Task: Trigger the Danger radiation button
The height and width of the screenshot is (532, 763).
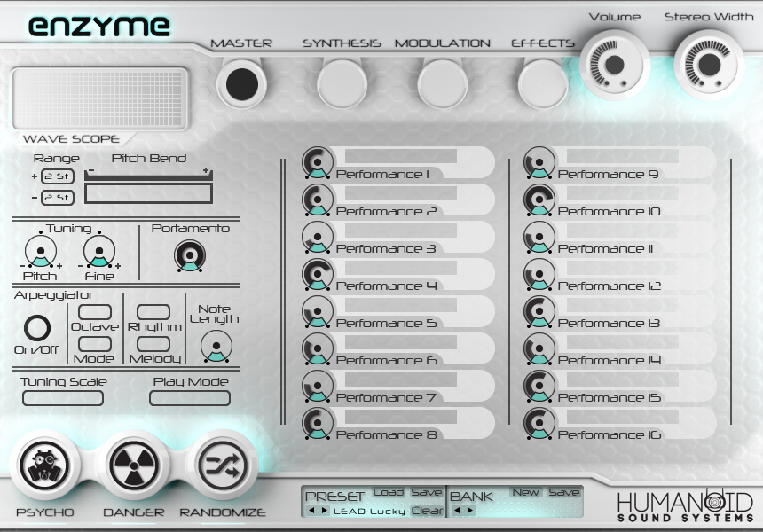Action: point(134,465)
